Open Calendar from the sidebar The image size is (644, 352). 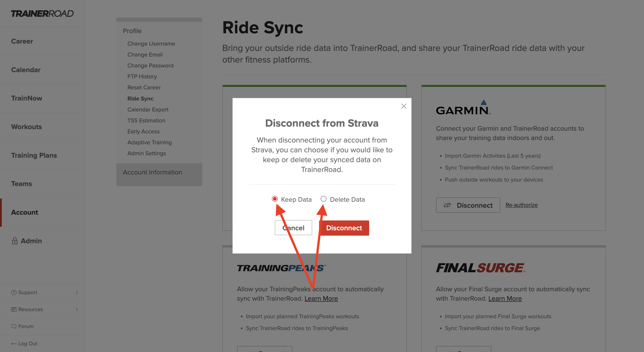point(26,70)
